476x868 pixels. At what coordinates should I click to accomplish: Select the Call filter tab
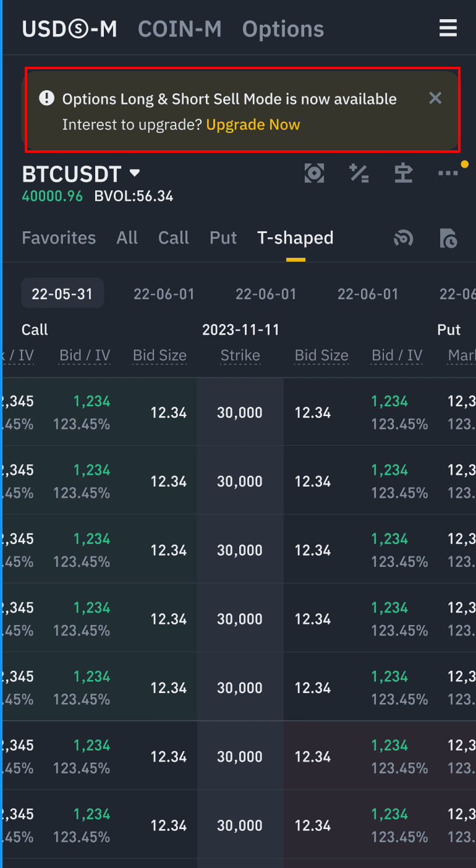click(174, 238)
